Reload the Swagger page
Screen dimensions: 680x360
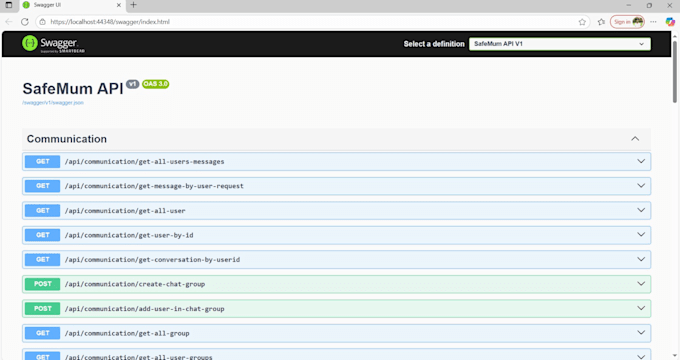click(x=25, y=22)
